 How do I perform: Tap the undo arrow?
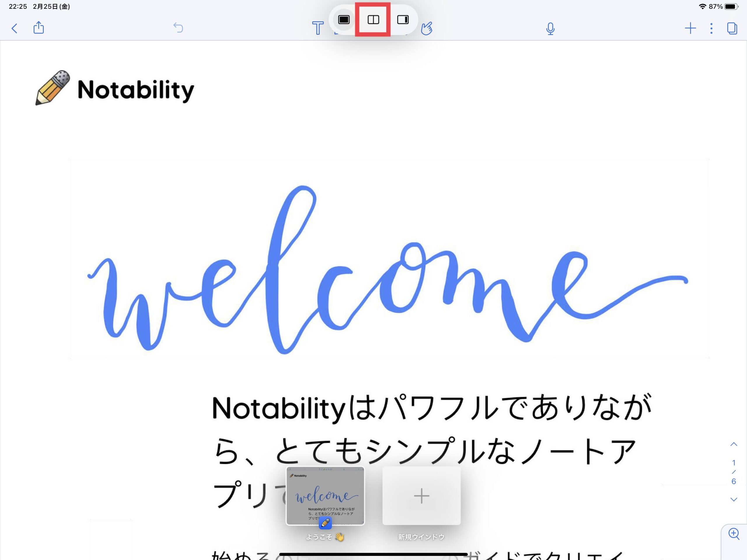pos(178,27)
